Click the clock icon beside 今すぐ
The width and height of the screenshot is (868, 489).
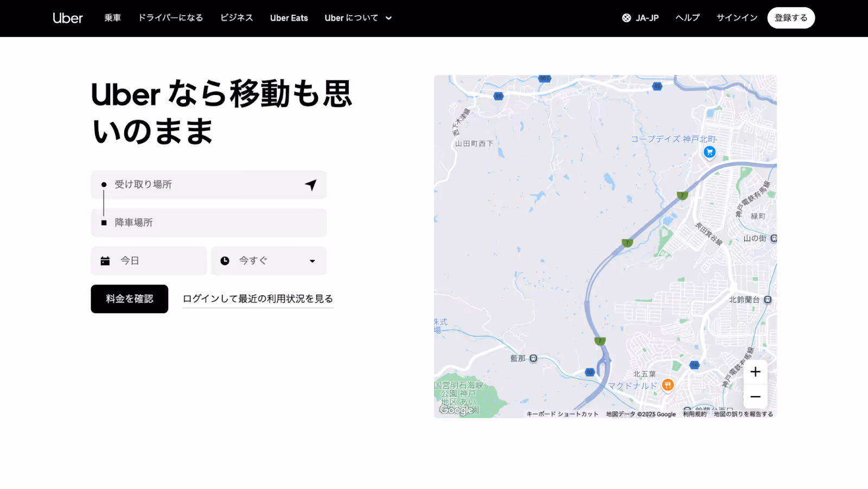point(225,261)
